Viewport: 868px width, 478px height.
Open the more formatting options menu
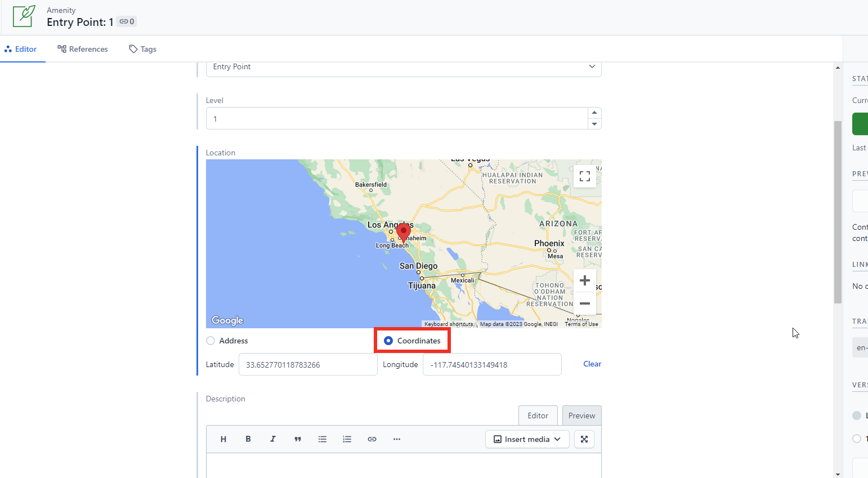pos(397,439)
